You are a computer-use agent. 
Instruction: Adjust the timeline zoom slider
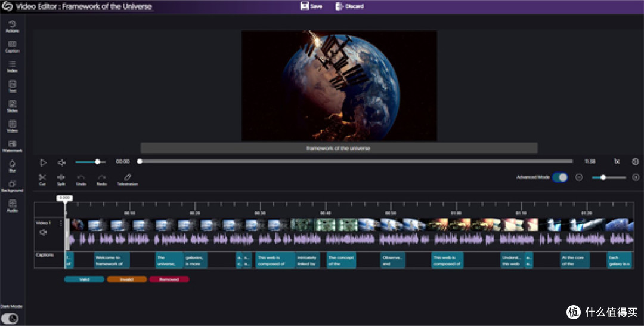[x=609, y=177]
